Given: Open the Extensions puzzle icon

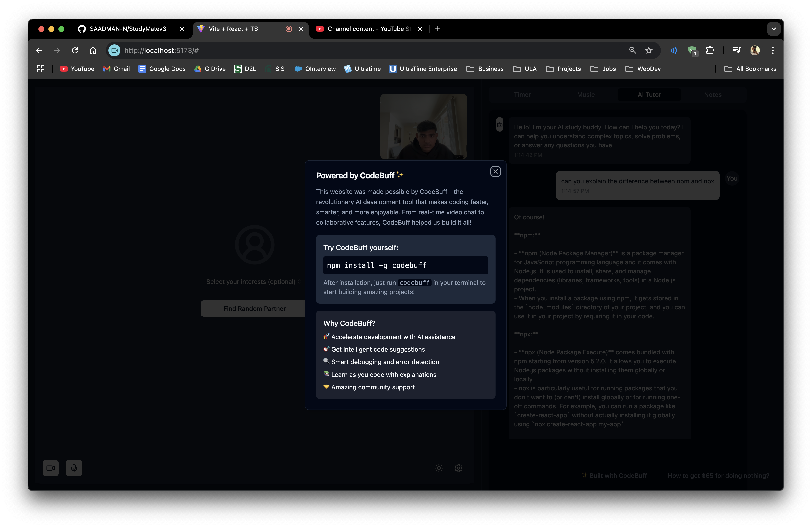Looking at the screenshot, I should point(710,50).
